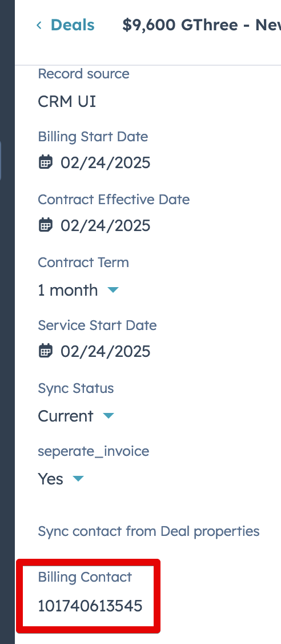The image size is (281, 644).
Task: Select the Yes value under seperate_invoice
Action: coord(50,479)
